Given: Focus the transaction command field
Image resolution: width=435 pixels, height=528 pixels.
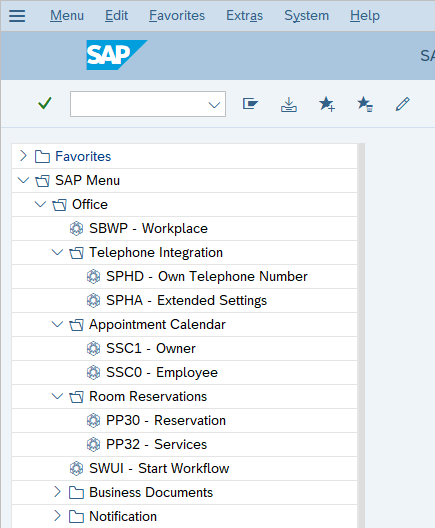Looking at the screenshot, I should [x=148, y=104].
